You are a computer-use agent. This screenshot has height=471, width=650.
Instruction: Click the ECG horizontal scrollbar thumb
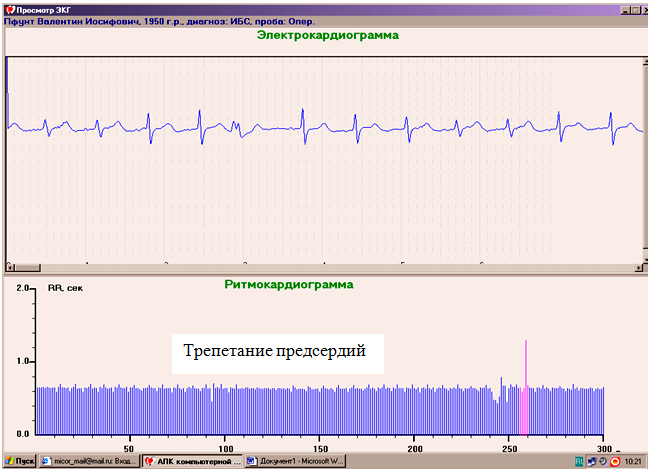point(27,268)
